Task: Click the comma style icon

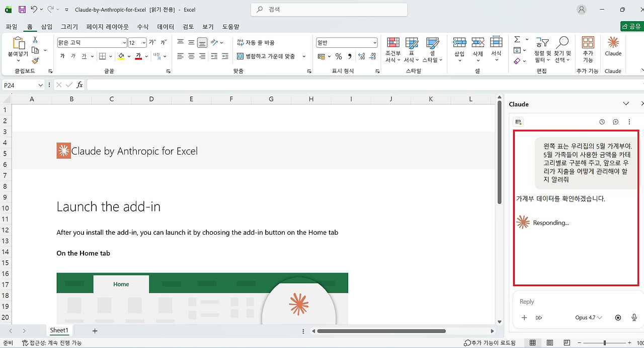Action: [350, 56]
